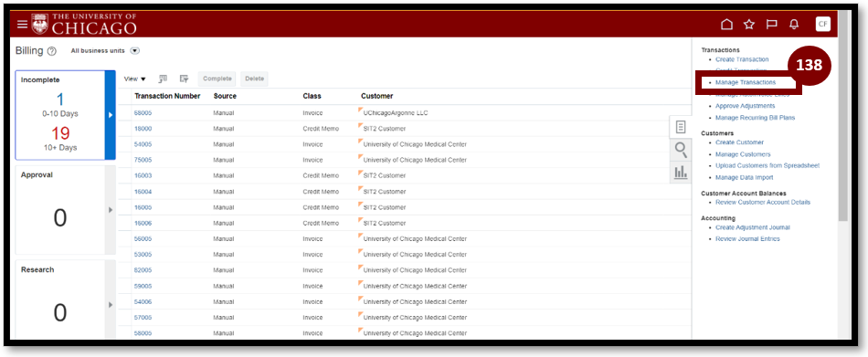Open transaction 68005
Image resolution: width=868 pixels, height=357 pixels.
143,113
